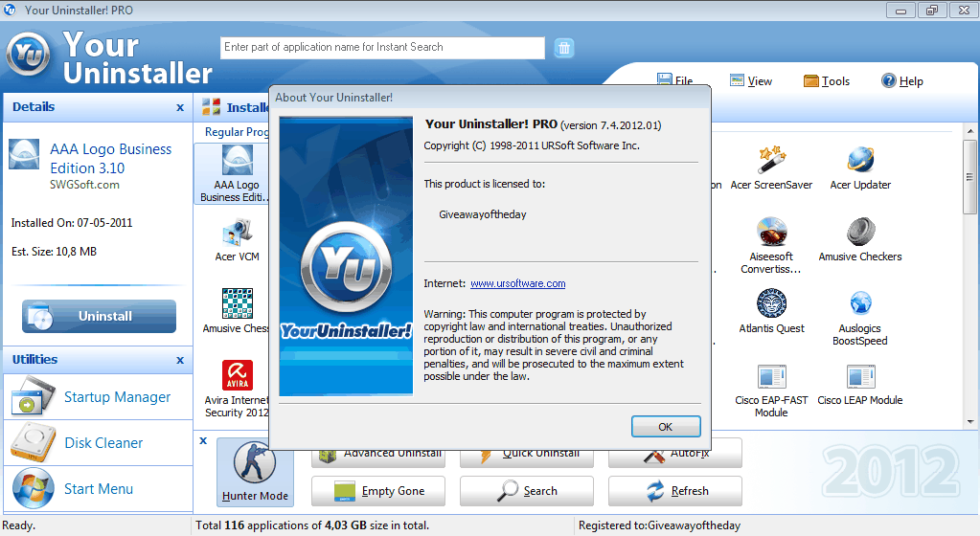Image resolution: width=980 pixels, height=536 pixels.
Task: Click the Your Uninstaller logo icon
Action: [28, 54]
